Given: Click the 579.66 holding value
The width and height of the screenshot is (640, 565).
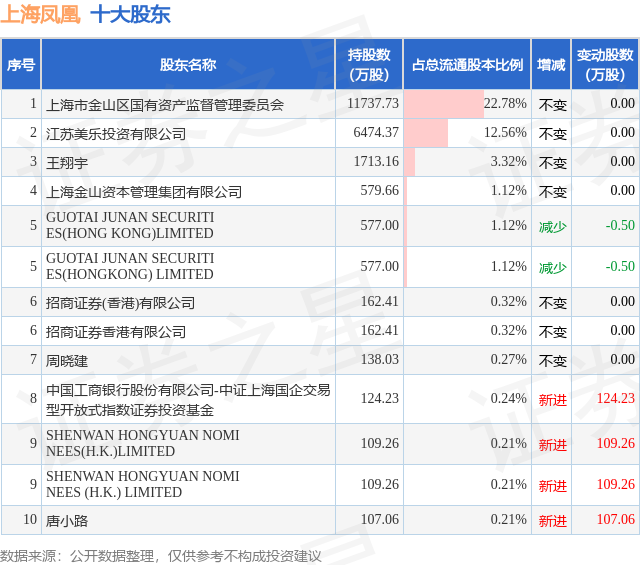Looking at the screenshot, I should tap(379, 190).
